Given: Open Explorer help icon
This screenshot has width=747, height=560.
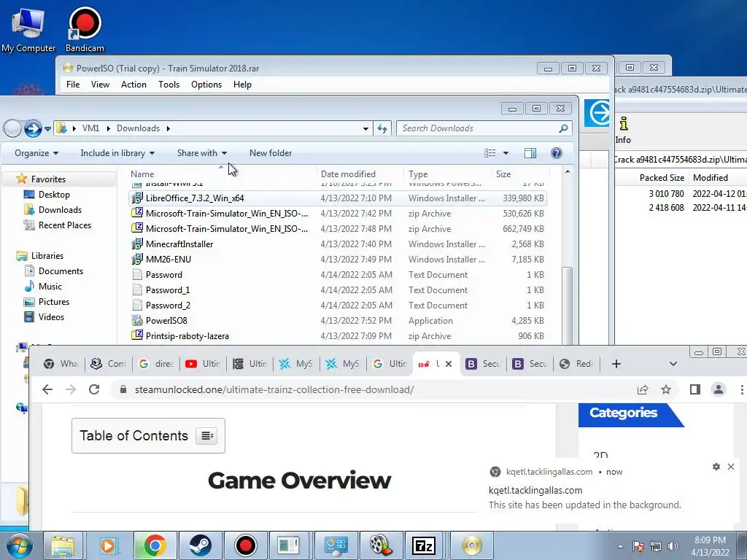Looking at the screenshot, I should pos(556,153).
